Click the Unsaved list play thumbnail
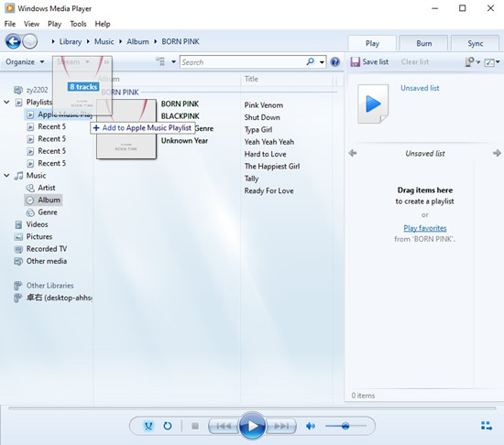This screenshot has height=445, width=504. click(373, 103)
